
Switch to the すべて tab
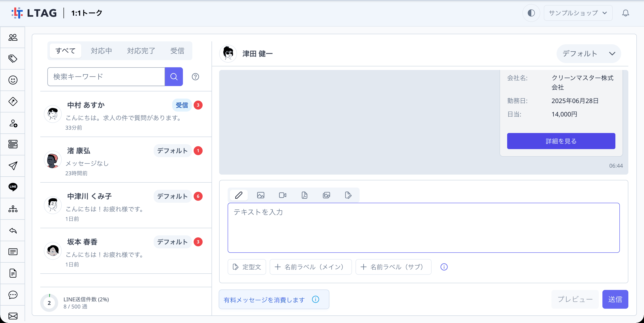[x=66, y=51]
